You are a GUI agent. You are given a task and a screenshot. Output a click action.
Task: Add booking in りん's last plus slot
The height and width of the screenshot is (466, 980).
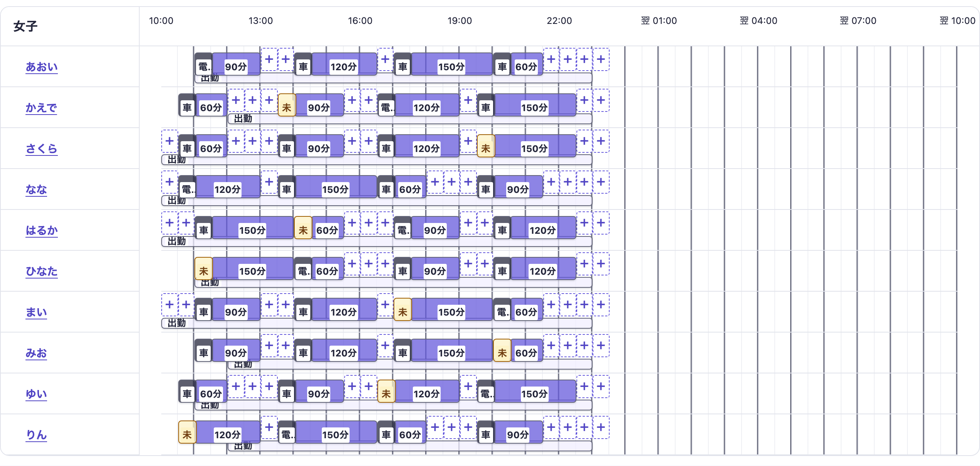(x=601, y=427)
